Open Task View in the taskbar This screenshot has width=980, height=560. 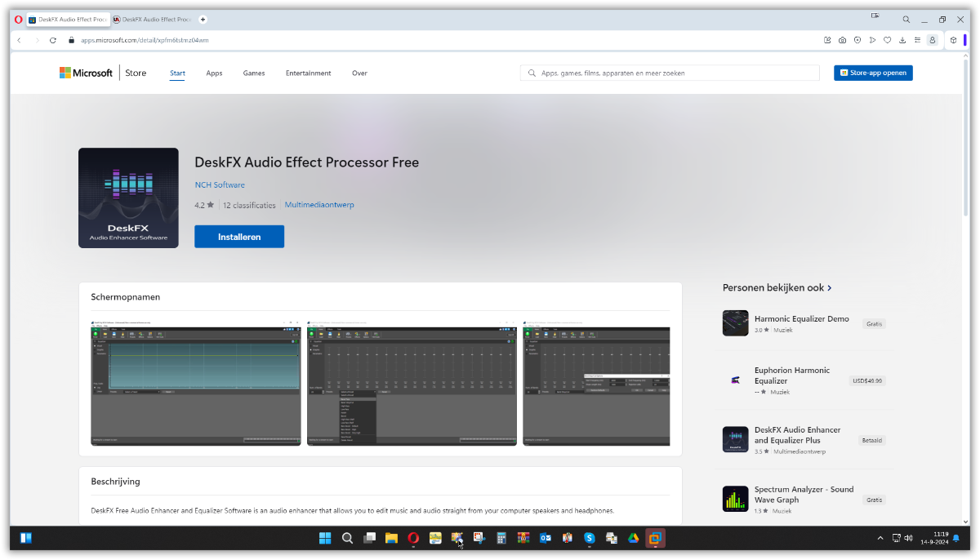(369, 538)
